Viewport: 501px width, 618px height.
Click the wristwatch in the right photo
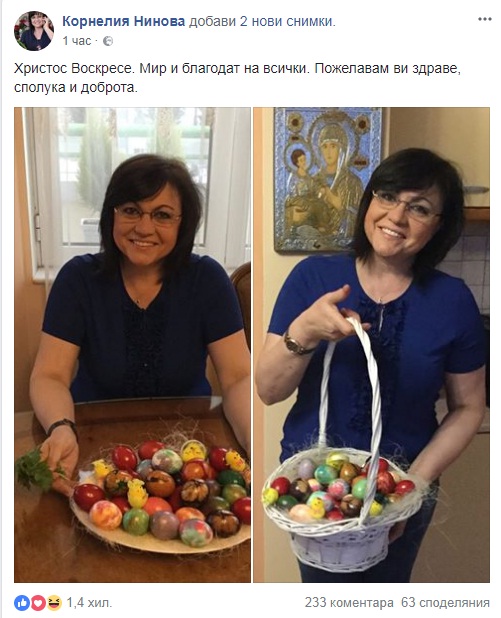click(297, 343)
